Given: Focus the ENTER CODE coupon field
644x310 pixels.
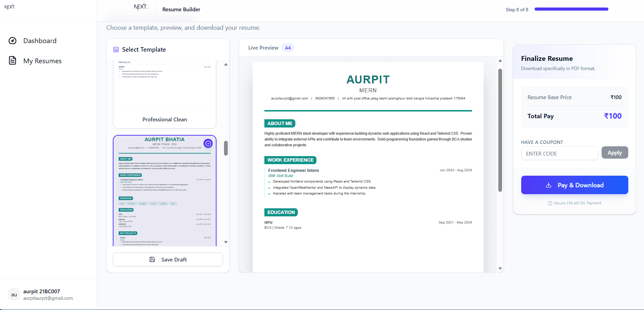Looking at the screenshot, I should [x=560, y=153].
